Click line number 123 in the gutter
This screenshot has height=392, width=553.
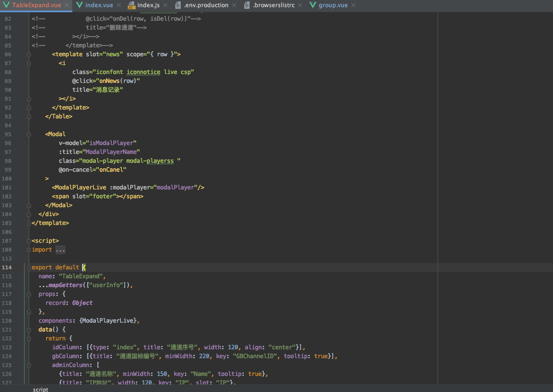(x=7, y=348)
